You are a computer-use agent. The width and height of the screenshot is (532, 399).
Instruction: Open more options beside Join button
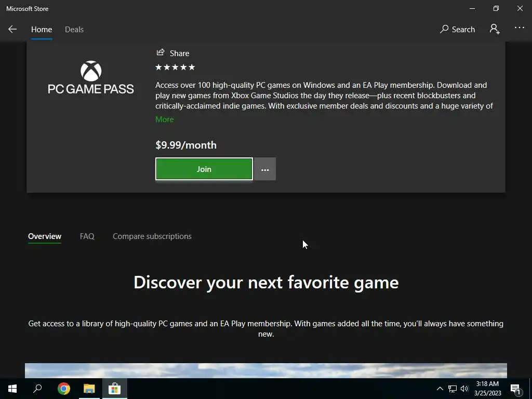click(265, 169)
